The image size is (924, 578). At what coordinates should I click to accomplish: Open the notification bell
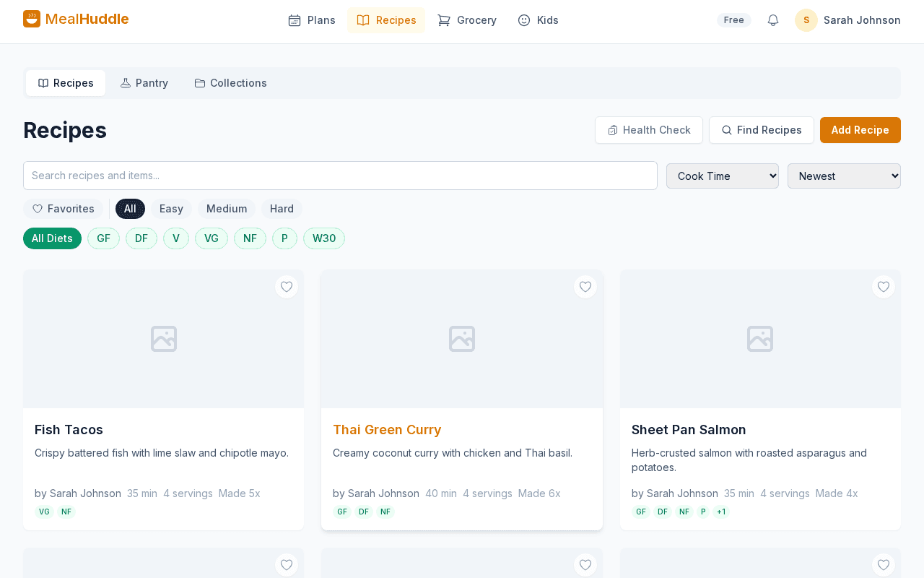click(x=772, y=20)
